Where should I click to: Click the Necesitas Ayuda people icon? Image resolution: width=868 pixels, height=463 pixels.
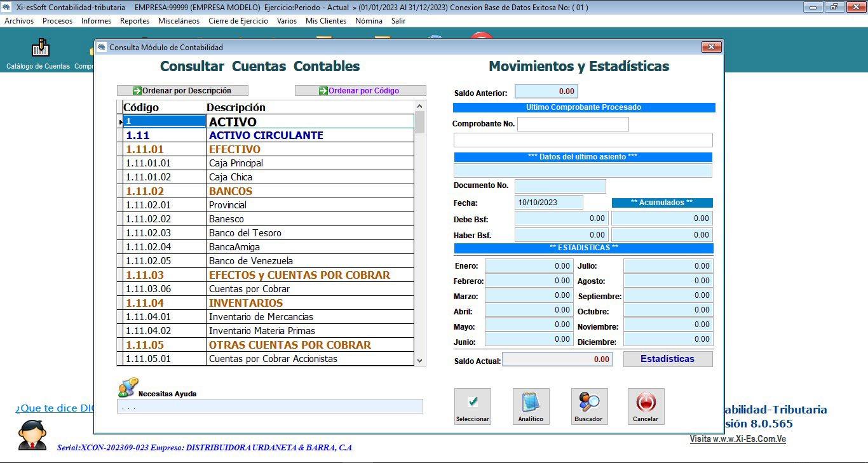point(128,387)
